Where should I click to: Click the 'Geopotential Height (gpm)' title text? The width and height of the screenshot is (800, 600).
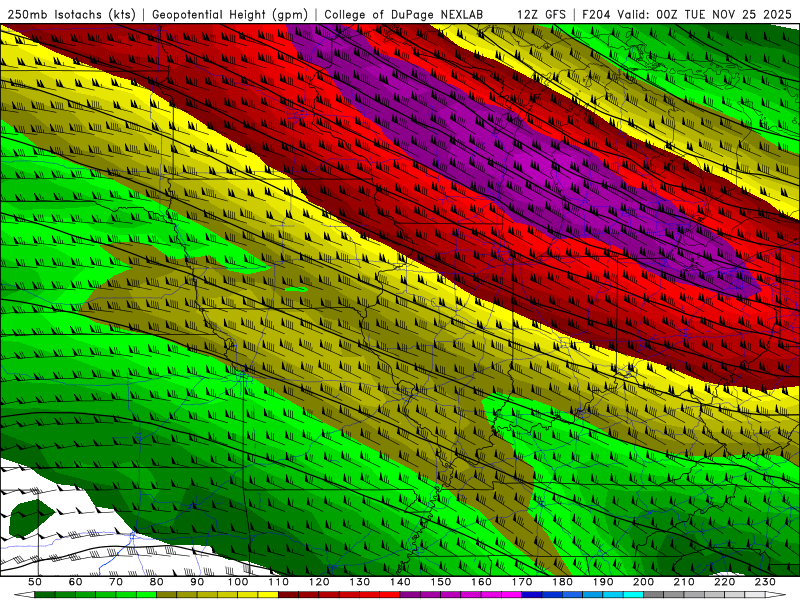click(230, 14)
